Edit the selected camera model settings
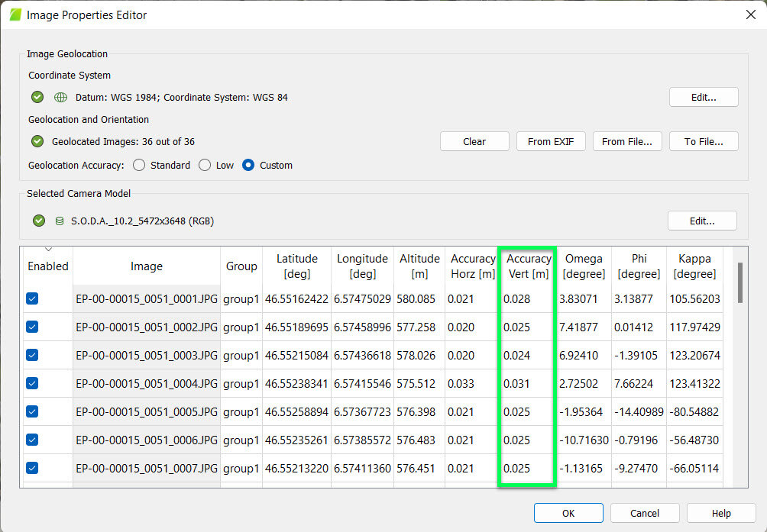Image resolution: width=767 pixels, height=532 pixels. tap(701, 221)
